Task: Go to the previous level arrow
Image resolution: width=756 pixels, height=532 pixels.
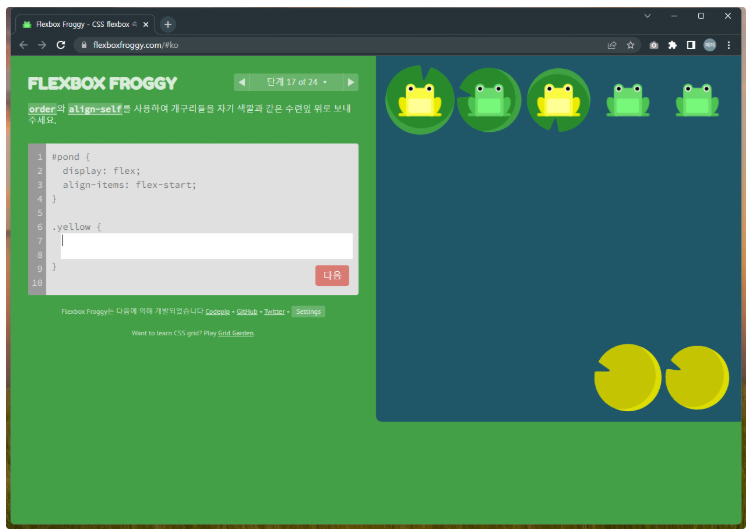Action: click(242, 82)
